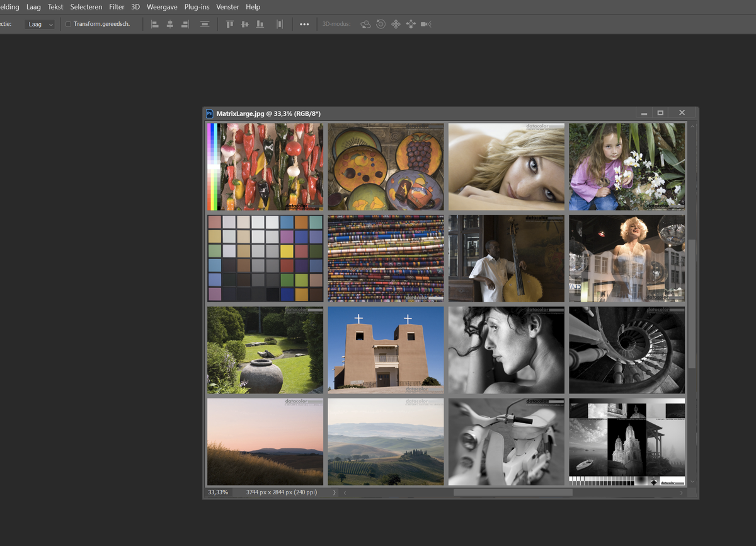
Task: Maximize the MatrixLarge.jpg document window
Action: [660, 113]
